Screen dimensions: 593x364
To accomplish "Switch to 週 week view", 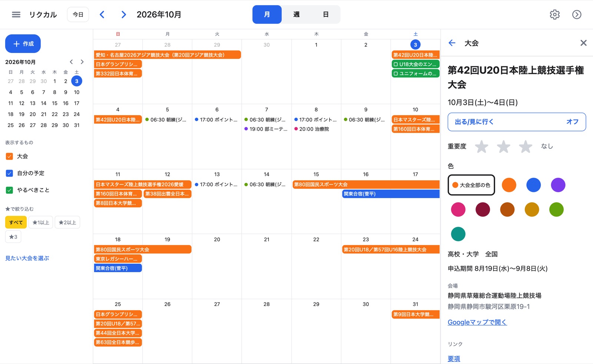I will pyautogui.click(x=296, y=14).
